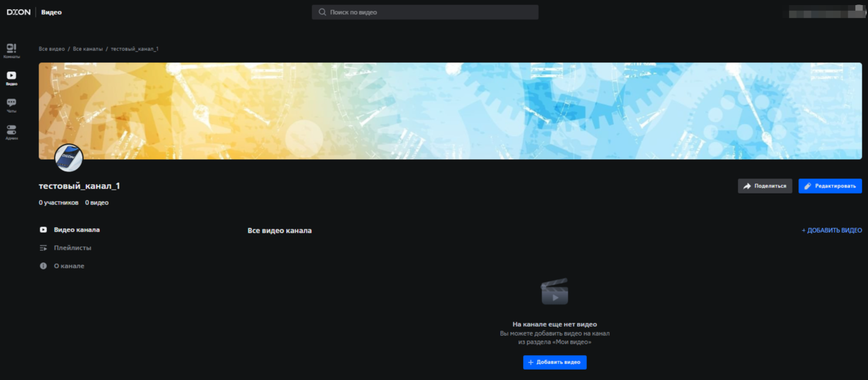
Task: Focus the video search field
Action: pos(425,12)
